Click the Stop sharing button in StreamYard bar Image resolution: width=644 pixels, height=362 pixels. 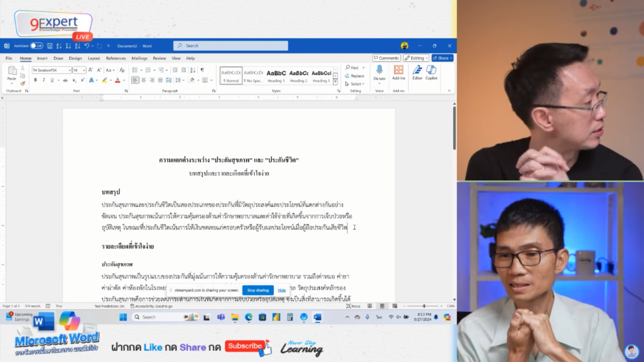258,290
